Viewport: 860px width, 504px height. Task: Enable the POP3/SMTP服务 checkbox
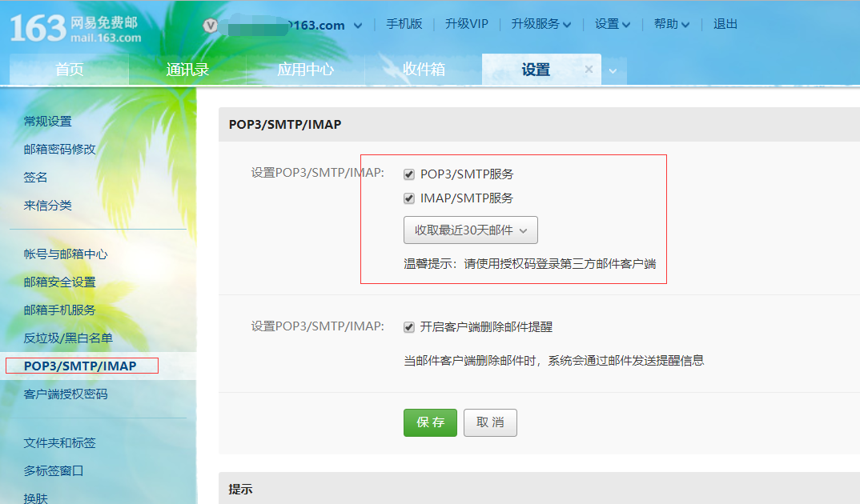408,174
